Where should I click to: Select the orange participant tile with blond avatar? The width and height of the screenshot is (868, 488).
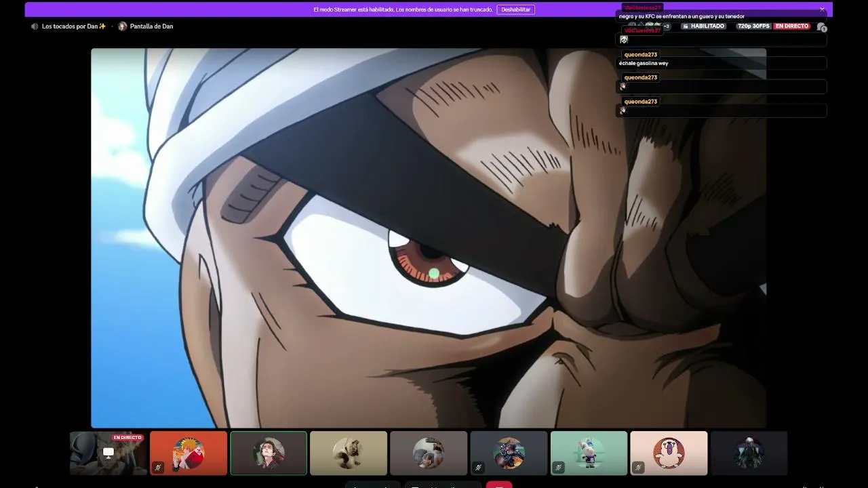pos(189,453)
